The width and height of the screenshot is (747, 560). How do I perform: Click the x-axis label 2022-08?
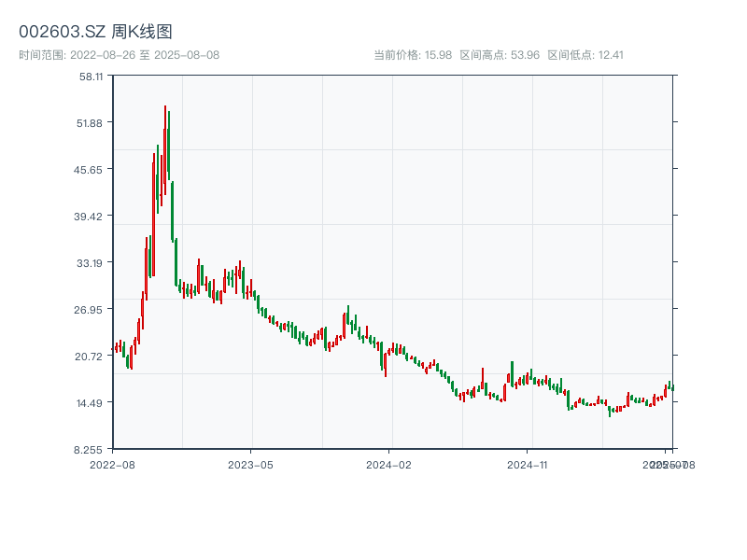click(112, 465)
